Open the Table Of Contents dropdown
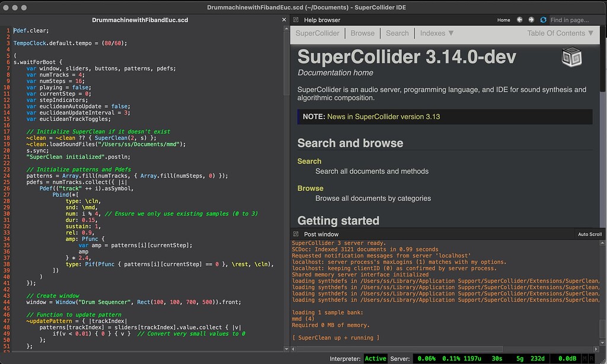607x364 pixels. [561, 33]
